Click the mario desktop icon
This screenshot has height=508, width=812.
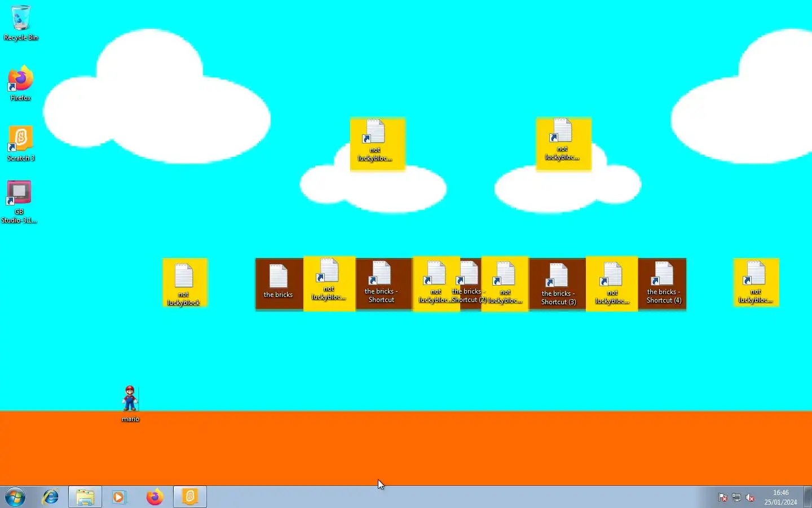(130, 404)
